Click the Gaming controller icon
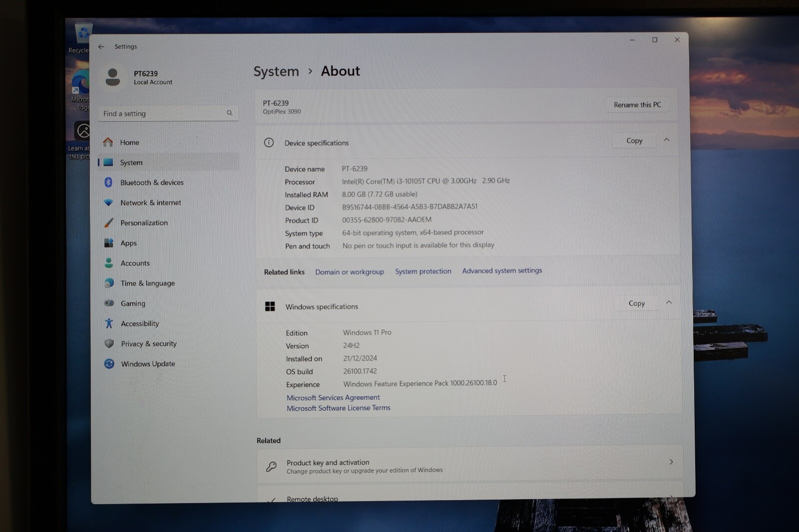 tap(109, 303)
